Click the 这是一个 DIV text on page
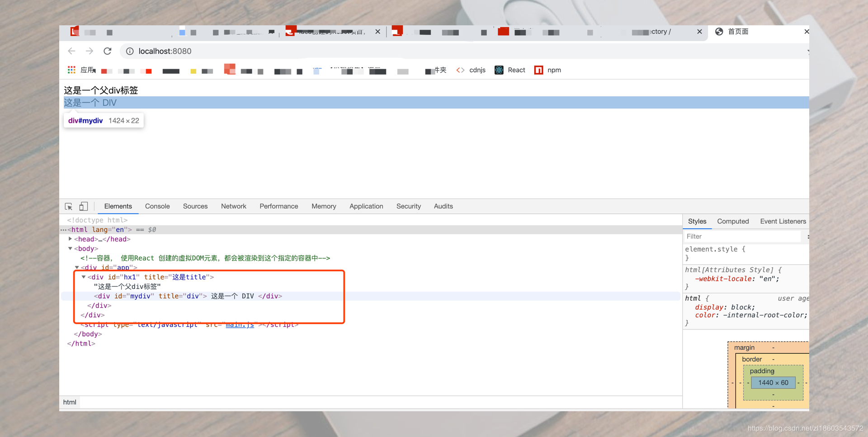This screenshot has width=868, height=437. pos(90,103)
